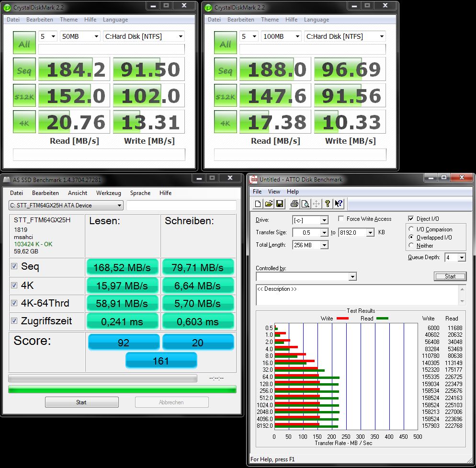Open Theme menu in 50MB CrystalDiskMark
476x468 pixels.
[x=68, y=20]
